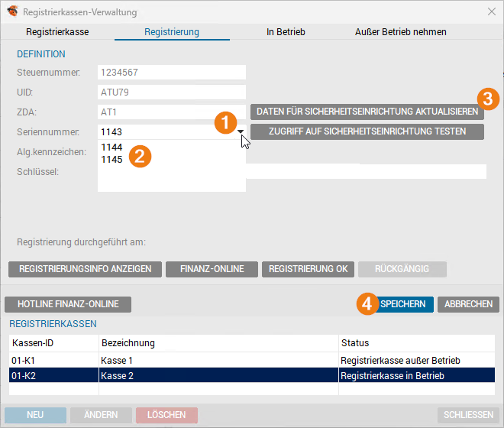
Task: Open Finanz-Online button
Action: tap(212, 269)
